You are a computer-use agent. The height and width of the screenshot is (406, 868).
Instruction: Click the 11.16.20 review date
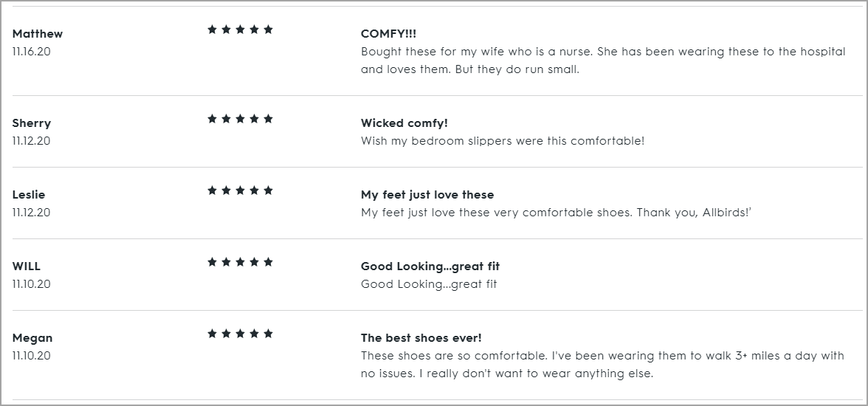(32, 52)
